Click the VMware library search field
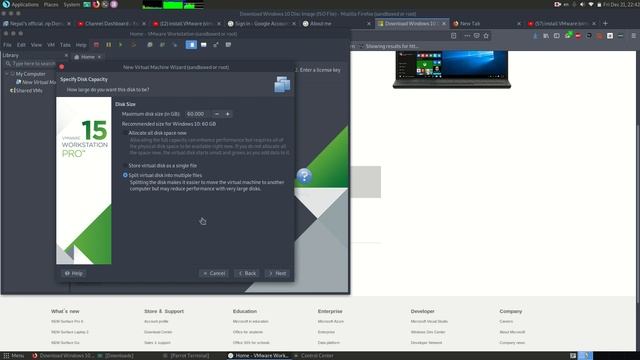 tap(31, 64)
